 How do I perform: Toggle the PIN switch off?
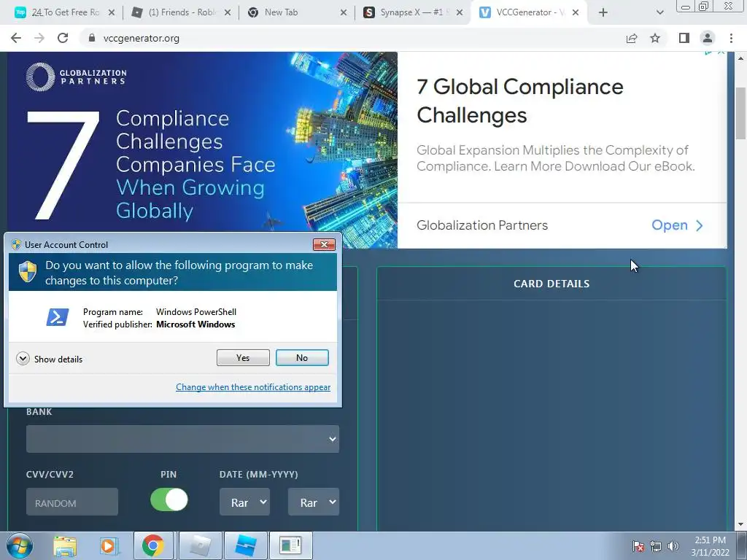169,500
